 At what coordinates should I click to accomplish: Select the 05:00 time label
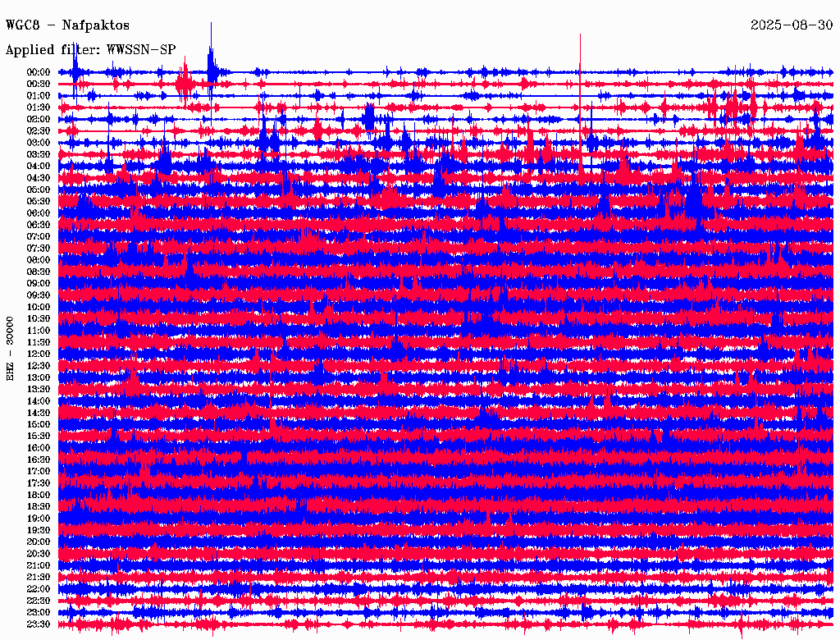click(x=39, y=190)
